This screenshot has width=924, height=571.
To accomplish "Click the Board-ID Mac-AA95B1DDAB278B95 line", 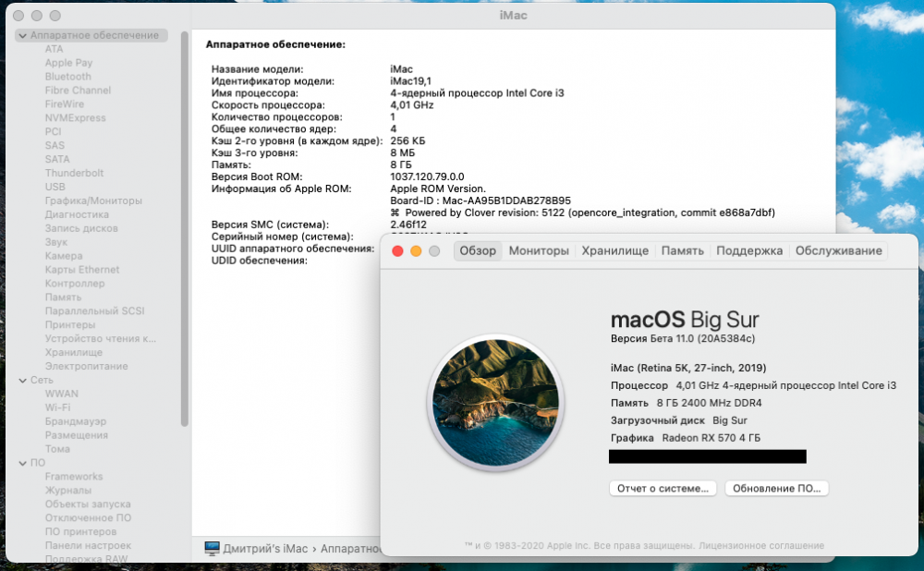I will click(x=480, y=200).
